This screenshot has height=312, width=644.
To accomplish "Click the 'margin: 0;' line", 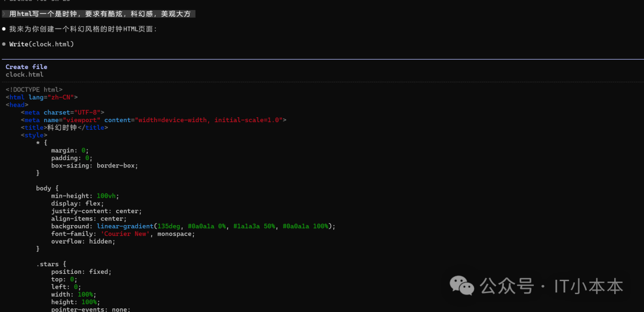I will click(x=70, y=151).
